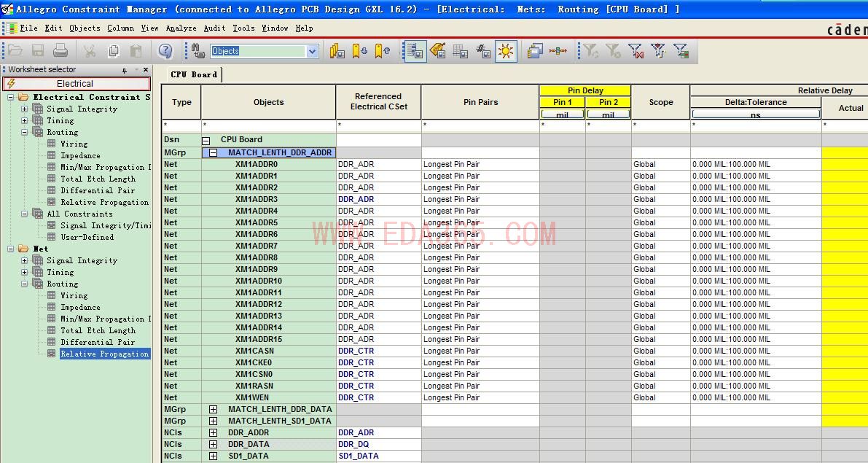Collapse the Net folder in tree
The width and height of the screenshot is (868, 463).
click(x=10, y=249)
